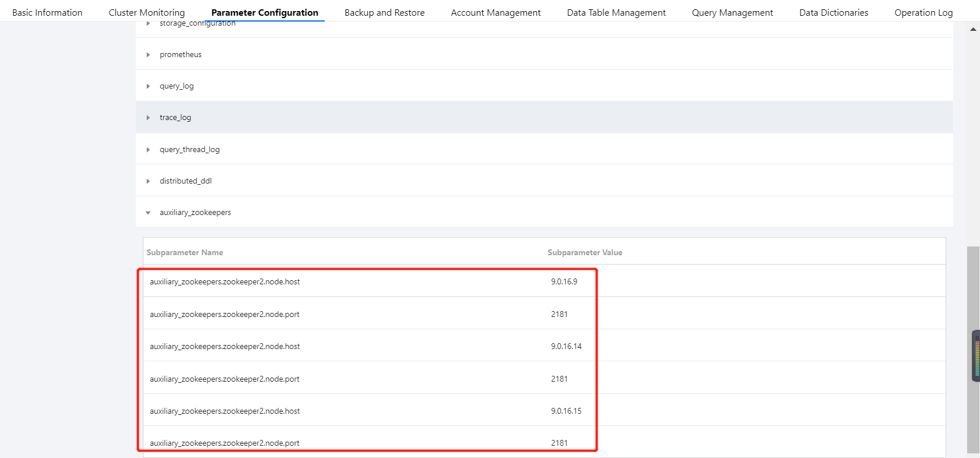Click the floating widget on the right edge

(x=976, y=356)
